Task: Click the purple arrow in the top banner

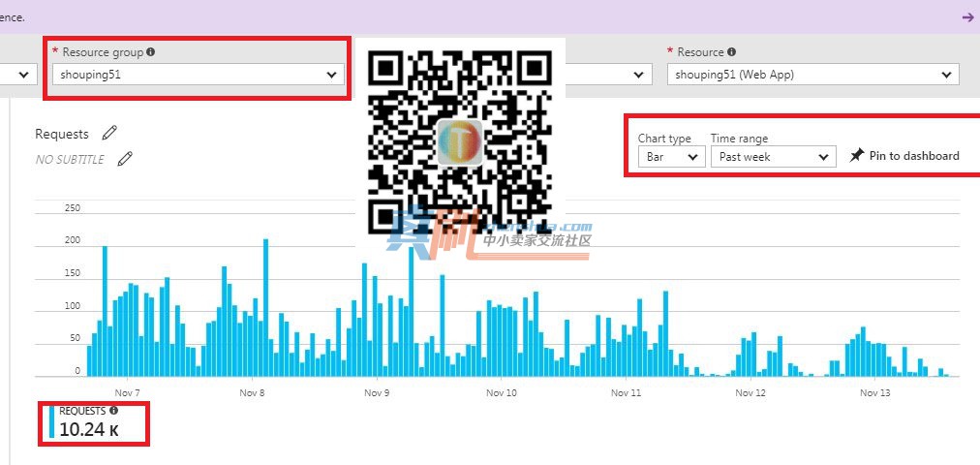Action: 967,17
